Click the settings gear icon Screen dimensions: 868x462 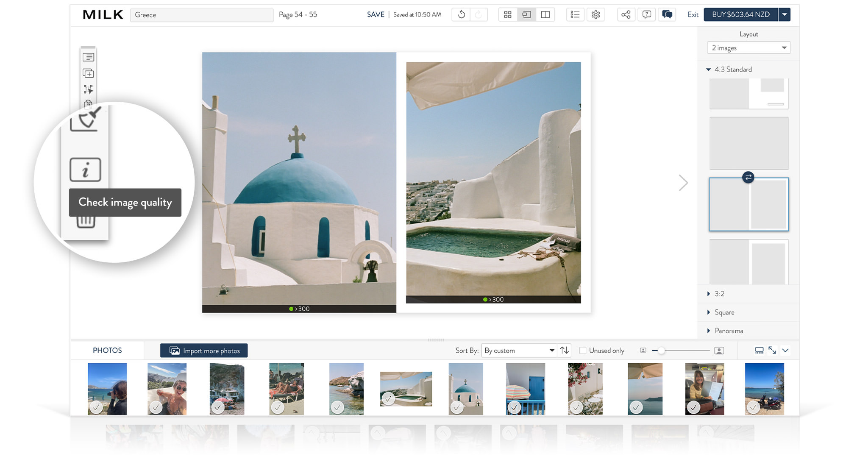point(595,15)
